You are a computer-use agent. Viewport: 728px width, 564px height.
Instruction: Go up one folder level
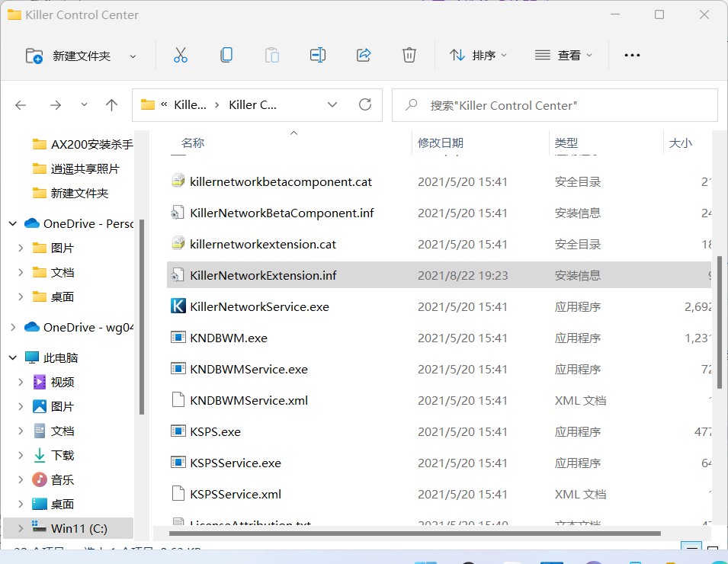click(111, 105)
